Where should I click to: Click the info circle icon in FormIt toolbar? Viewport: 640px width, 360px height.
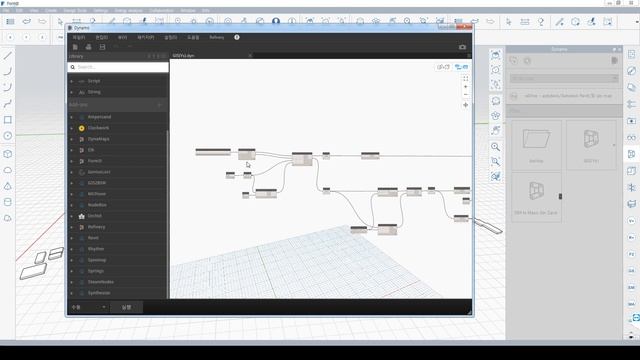point(292,21)
